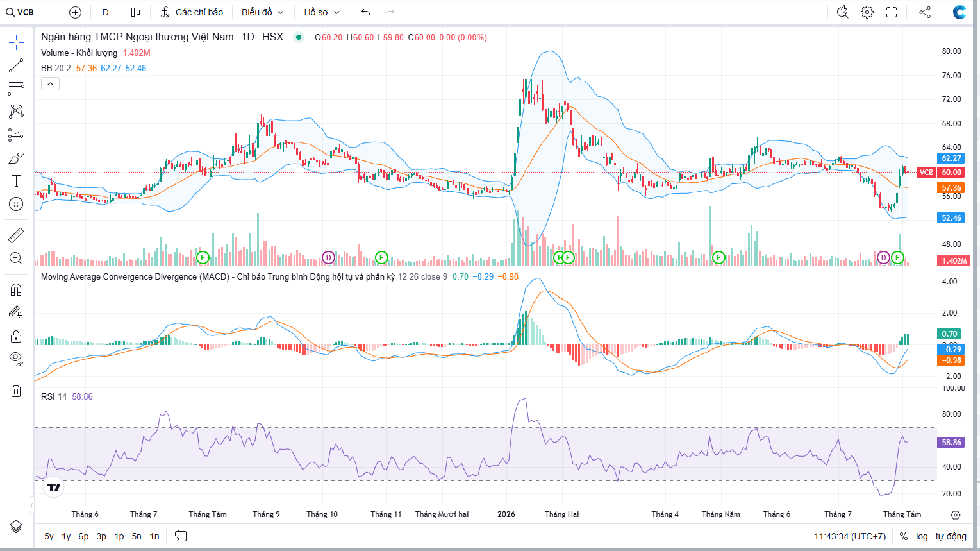980x551 pixels.
Task: Open the Các chỉ báo indicators dialog
Action: click(192, 12)
